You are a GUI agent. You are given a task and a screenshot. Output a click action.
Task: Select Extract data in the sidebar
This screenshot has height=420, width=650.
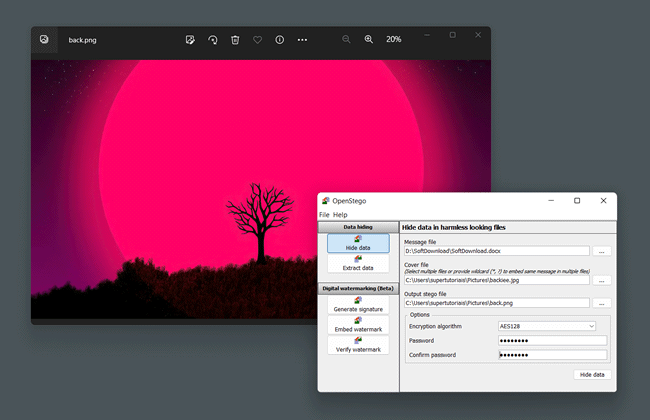[358, 263]
